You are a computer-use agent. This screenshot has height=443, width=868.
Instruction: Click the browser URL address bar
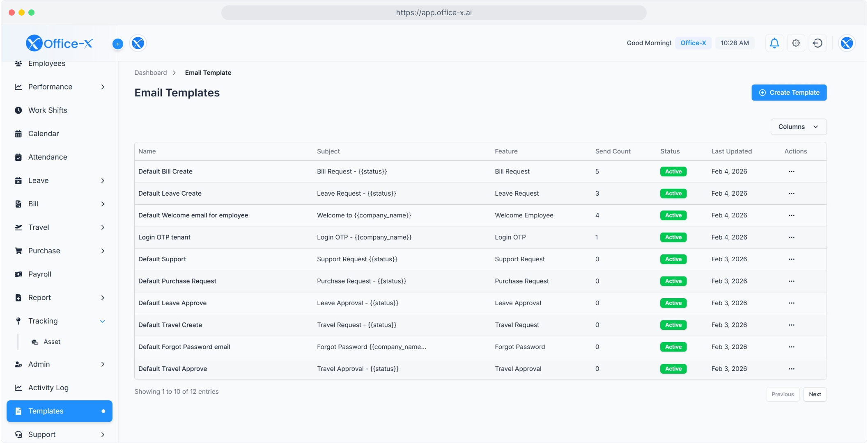(x=434, y=13)
